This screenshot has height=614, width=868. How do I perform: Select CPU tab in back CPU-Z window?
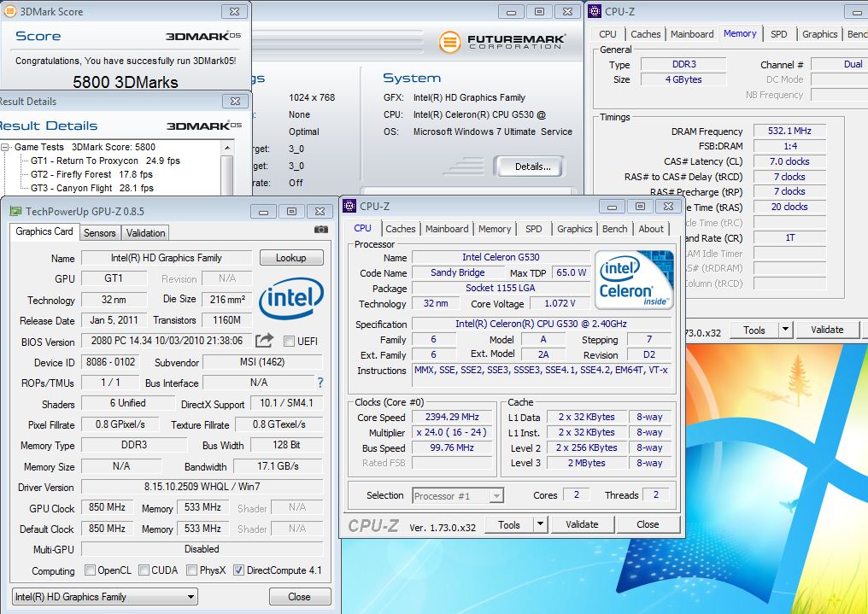pos(607,34)
